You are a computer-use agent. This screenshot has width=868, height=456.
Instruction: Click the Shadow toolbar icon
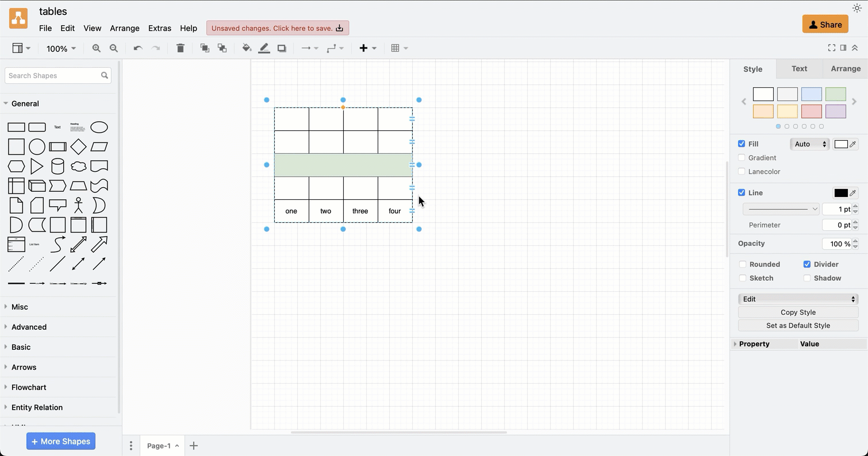[x=282, y=48]
